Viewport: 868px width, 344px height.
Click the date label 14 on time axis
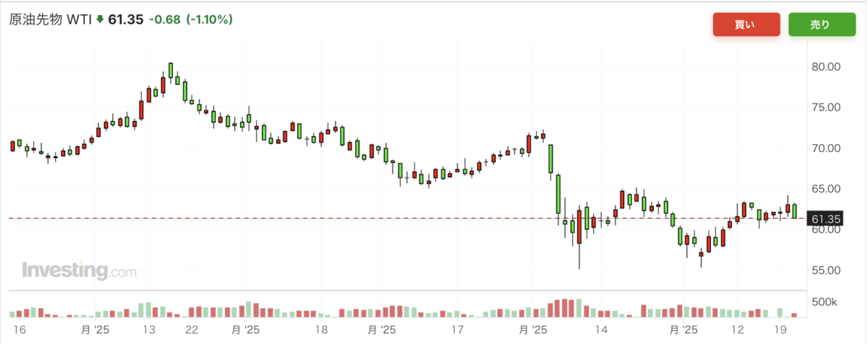(x=600, y=330)
